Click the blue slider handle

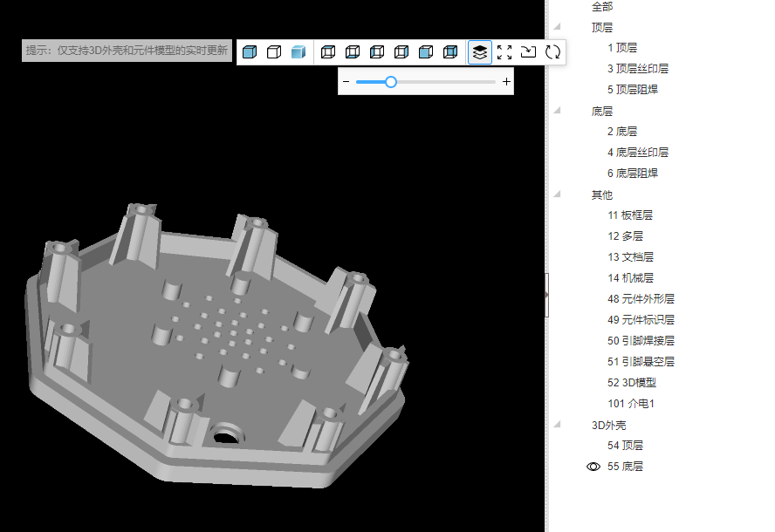(x=390, y=82)
